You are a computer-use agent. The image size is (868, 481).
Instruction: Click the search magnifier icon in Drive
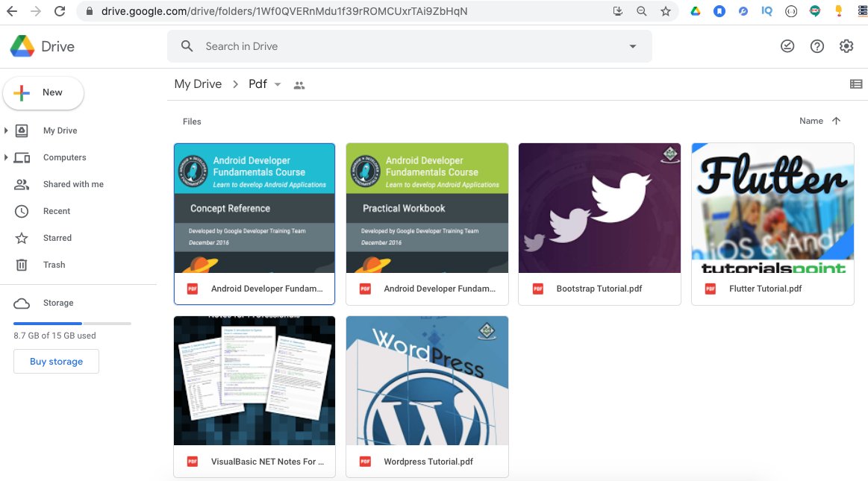[x=187, y=46]
